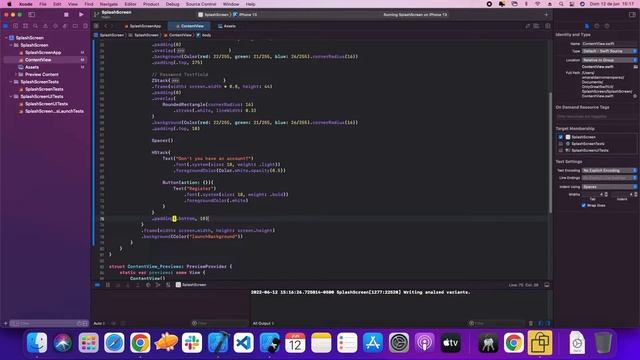Go back in editor history
Image resolution: width=640 pixels, height=360 pixels.
[106, 26]
